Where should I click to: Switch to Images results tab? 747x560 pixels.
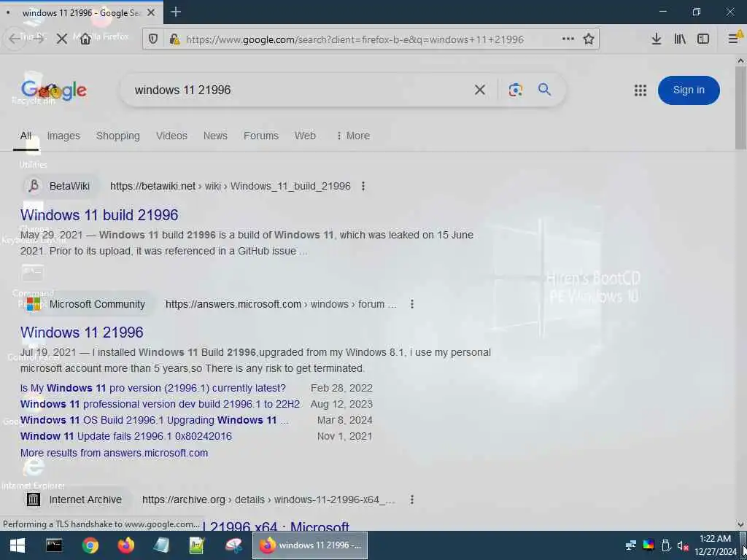(x=63, y=136)
